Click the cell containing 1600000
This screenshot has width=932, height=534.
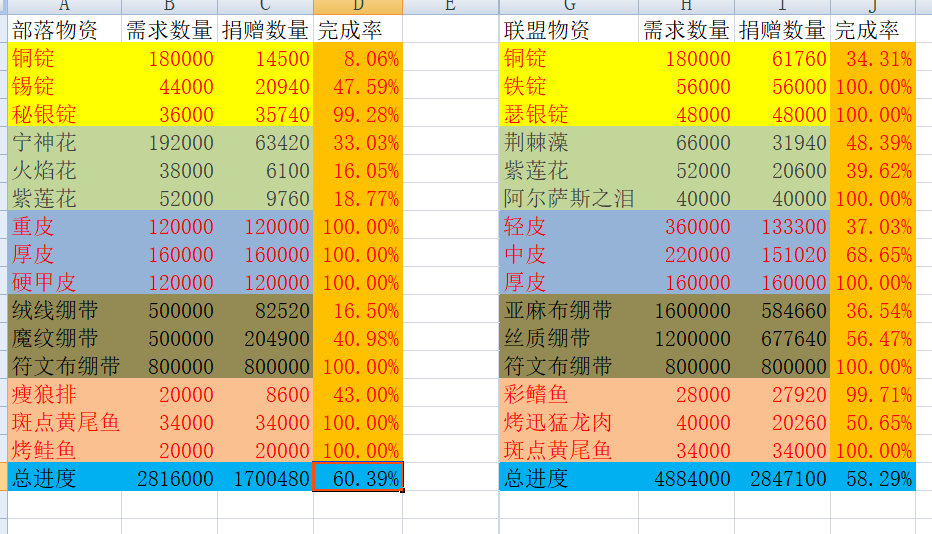click(685, 310)
